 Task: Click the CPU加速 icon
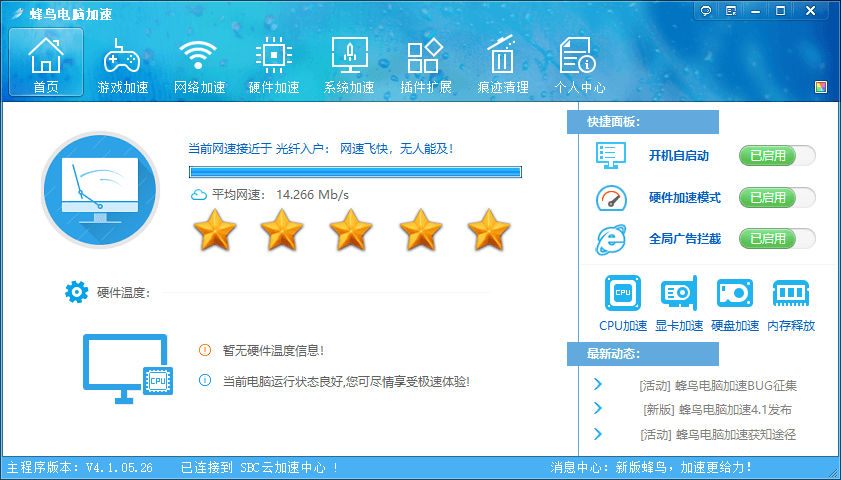pyautogui.click(x=623, y=294)
